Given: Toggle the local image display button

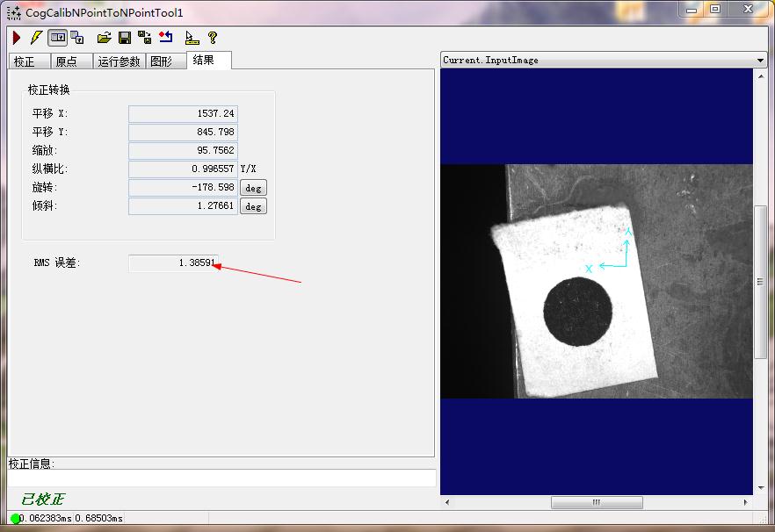Looking at the screenshot, I should tap(57, 38).
